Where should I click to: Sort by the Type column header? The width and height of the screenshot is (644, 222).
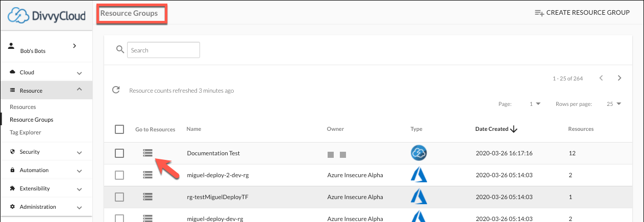416,129
